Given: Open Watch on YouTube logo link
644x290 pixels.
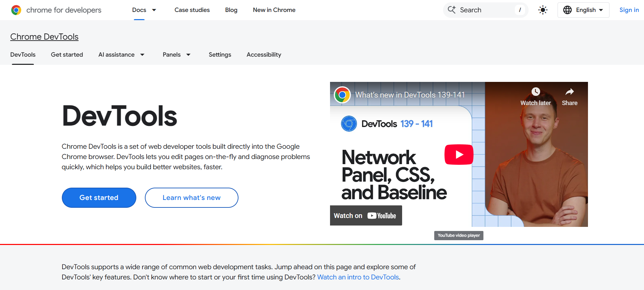Looking at the screenshot, I should tap(381, 216).
